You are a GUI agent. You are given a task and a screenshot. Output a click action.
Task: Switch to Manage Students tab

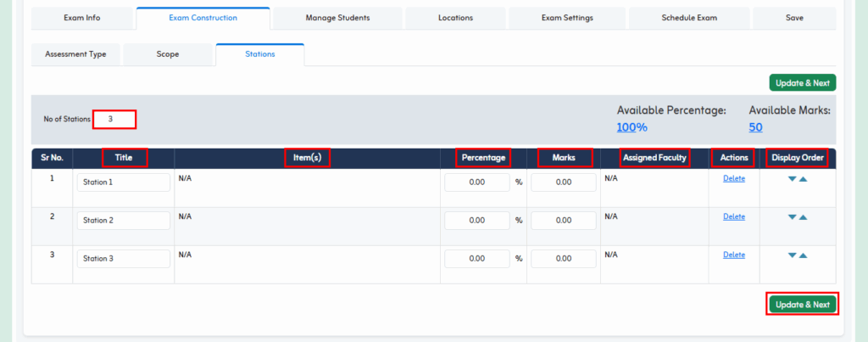337,18
